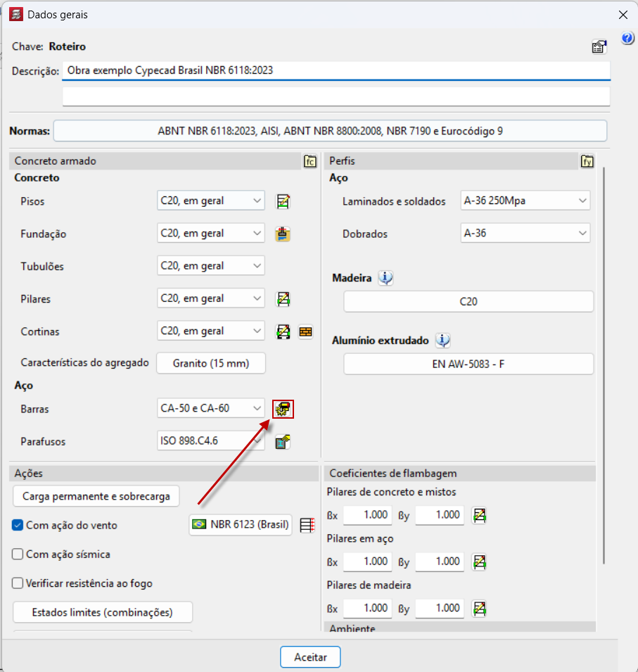
Task: Click βy field for Pilares de concreto e mistos
Action: (x=440, y=514)
